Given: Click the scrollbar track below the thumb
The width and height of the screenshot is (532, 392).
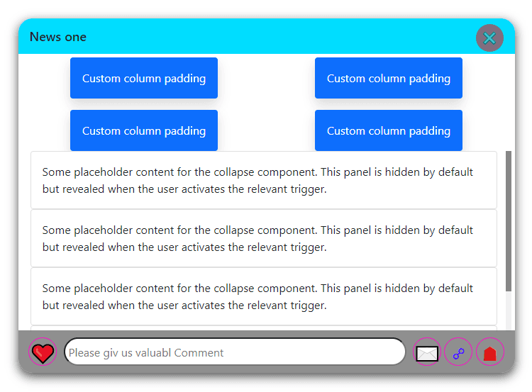Looking at the screenshot, I should pos(509,310).
